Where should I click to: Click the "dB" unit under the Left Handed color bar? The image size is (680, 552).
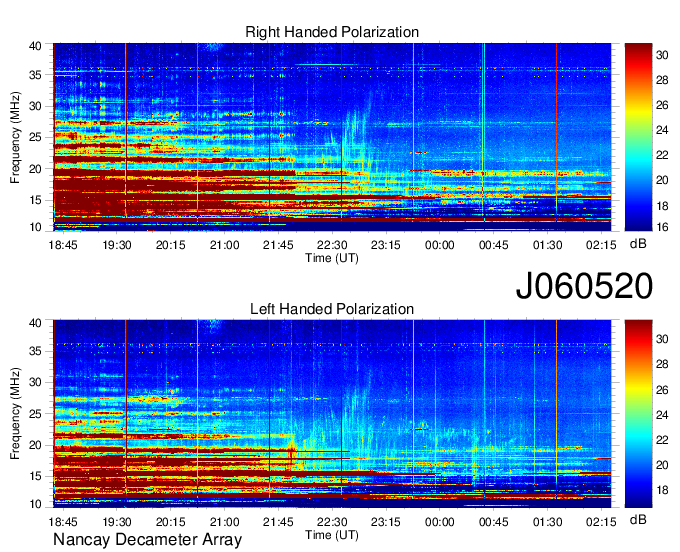coord(638,519)
